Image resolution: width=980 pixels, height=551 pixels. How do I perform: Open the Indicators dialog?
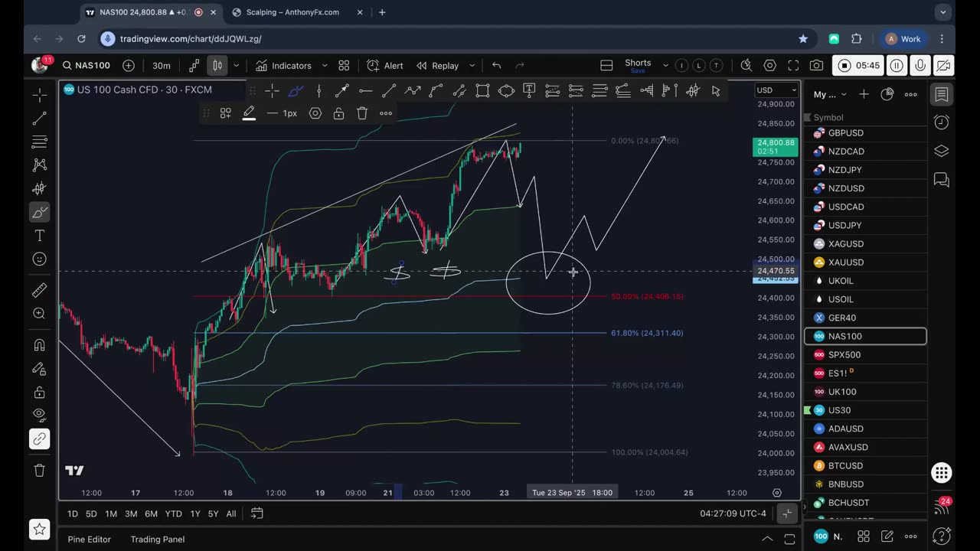tap(284, 66)
